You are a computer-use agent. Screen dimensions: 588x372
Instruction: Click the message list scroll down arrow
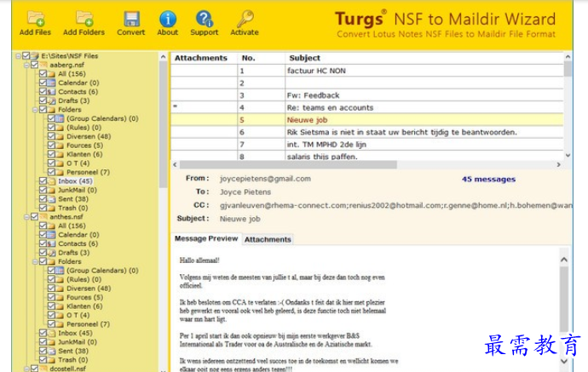pyautogui.click(x=568, y=156)
